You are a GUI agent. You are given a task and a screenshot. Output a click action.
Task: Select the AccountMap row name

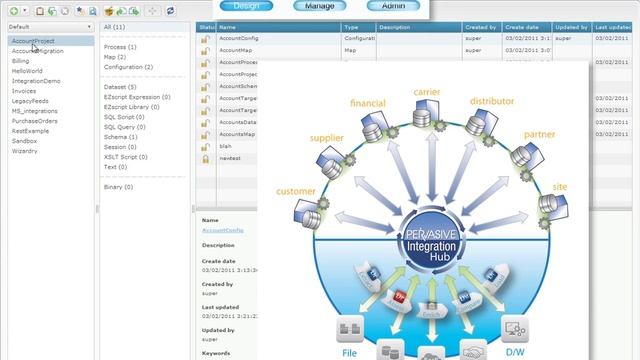tap(236, 50)
